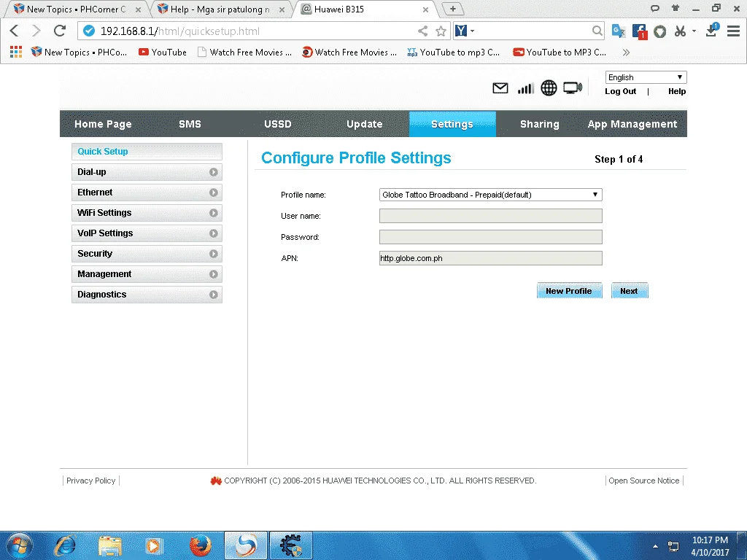Open the Sharing tab
This screenshot has width=747, height=560.
539,124
